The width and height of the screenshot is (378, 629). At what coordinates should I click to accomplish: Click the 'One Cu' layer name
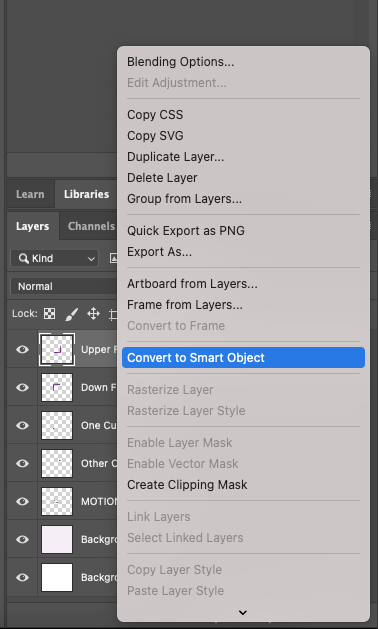[99, 425]
